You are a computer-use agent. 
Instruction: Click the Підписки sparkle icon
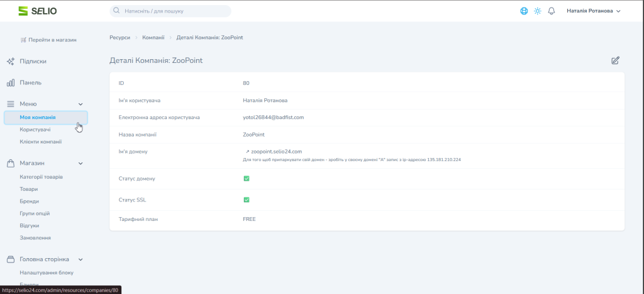pos(11,62)
